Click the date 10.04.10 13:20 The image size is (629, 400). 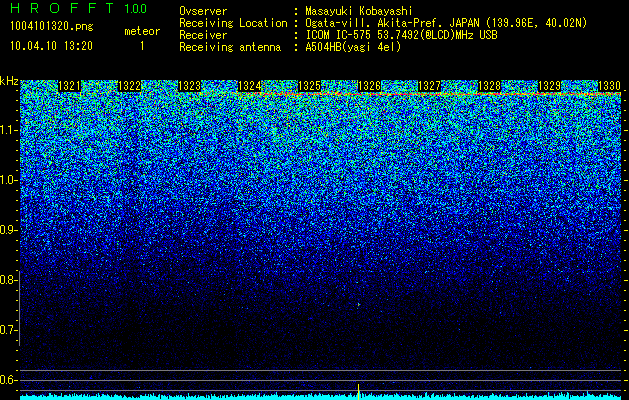pos(51,46)
